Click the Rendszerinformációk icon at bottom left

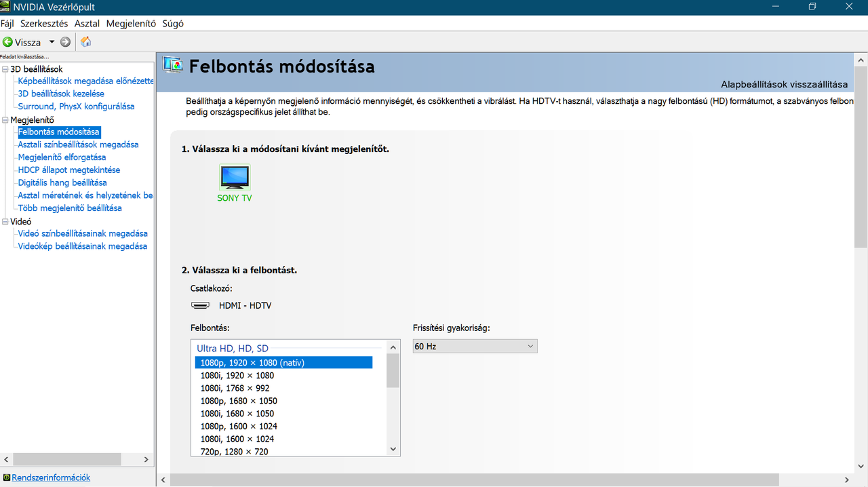[6, 478]
